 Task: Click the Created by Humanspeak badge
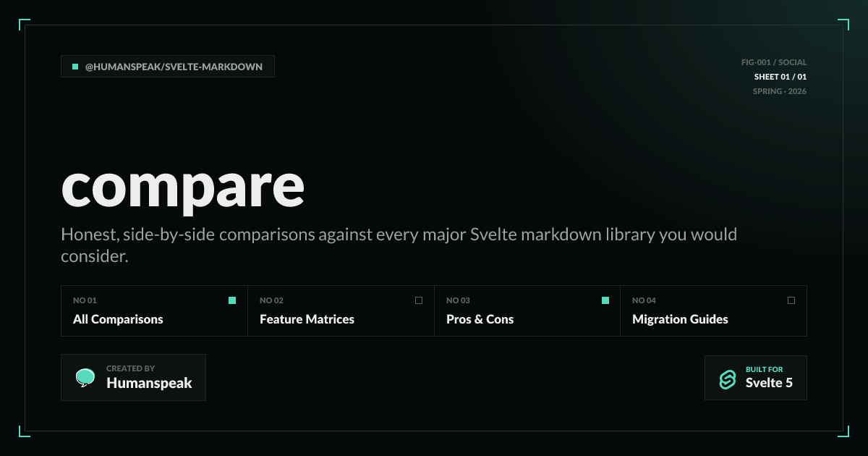(133, 377)
